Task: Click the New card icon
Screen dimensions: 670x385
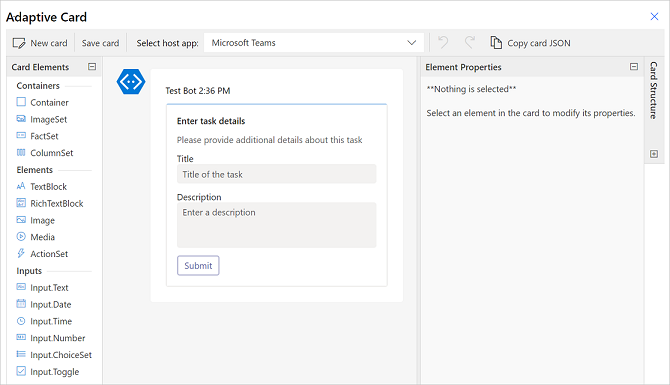Action: click(x=19, y=43)
